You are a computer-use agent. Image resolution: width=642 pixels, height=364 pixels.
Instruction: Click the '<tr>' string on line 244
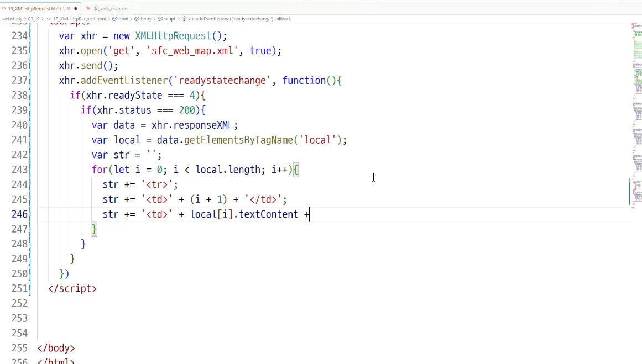(157, 185)
